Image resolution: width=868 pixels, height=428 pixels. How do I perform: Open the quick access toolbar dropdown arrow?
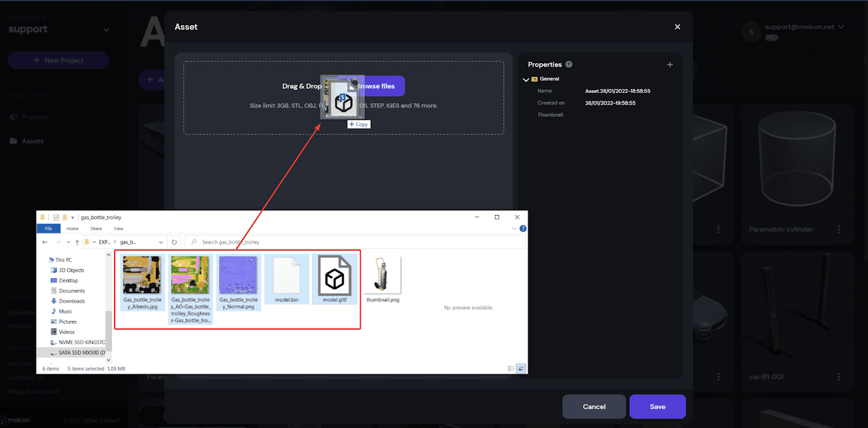[x=73, y=218]
